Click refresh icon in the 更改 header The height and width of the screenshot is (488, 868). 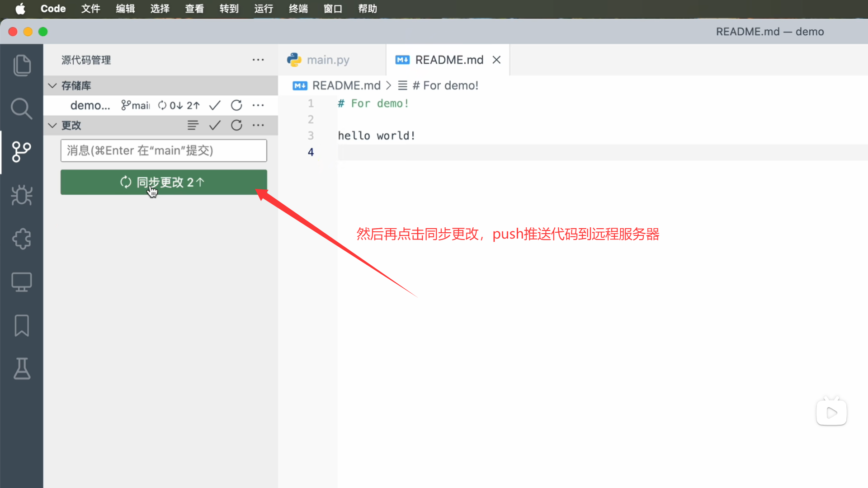click(x=236, y=125)
